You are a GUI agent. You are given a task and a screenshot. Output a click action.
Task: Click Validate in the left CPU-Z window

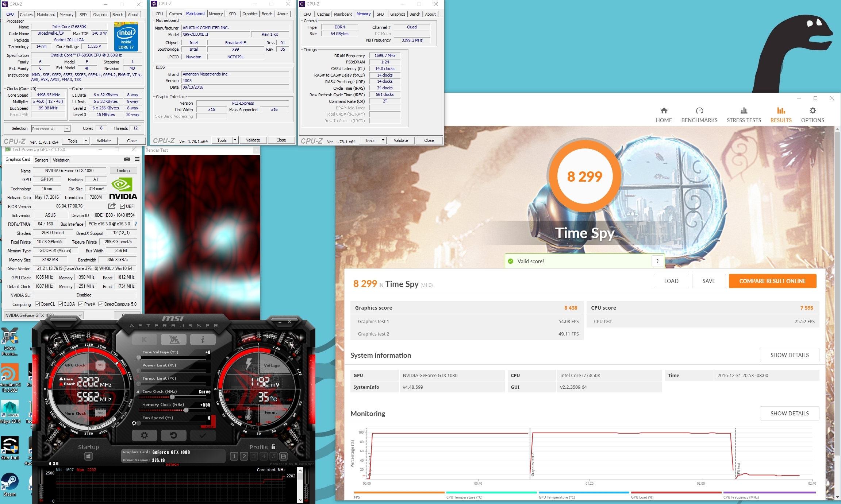[104, 140]
